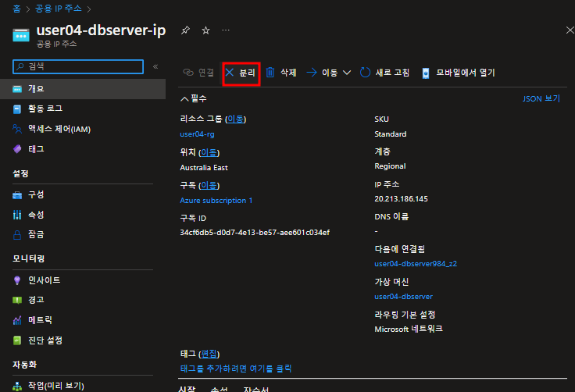575x392 pixels.
Task: Open the 이동 move dropdown
Action: click(x=329, y=73)
